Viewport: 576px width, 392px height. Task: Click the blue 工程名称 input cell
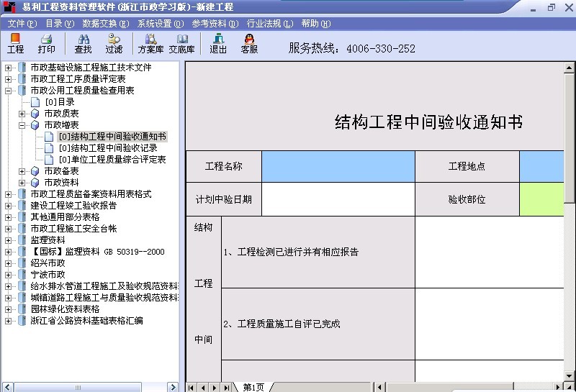coord(338,166)
